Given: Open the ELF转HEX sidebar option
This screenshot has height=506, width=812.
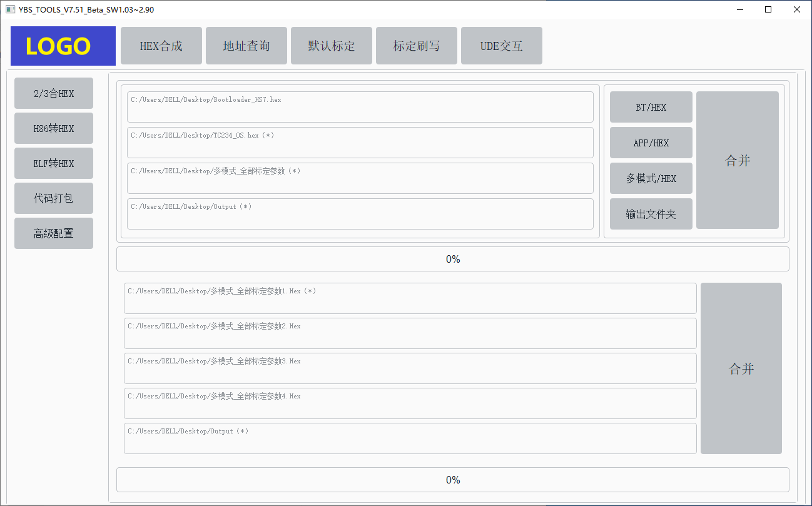Looking at the screenshot, I should pyautogui.click(x=54, y=163).
